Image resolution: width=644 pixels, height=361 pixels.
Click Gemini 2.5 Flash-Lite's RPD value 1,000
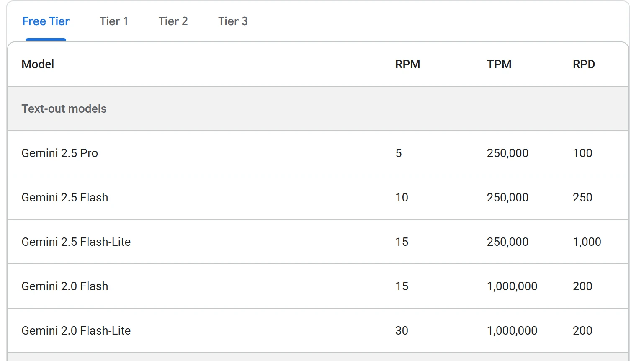pos(587,242)
